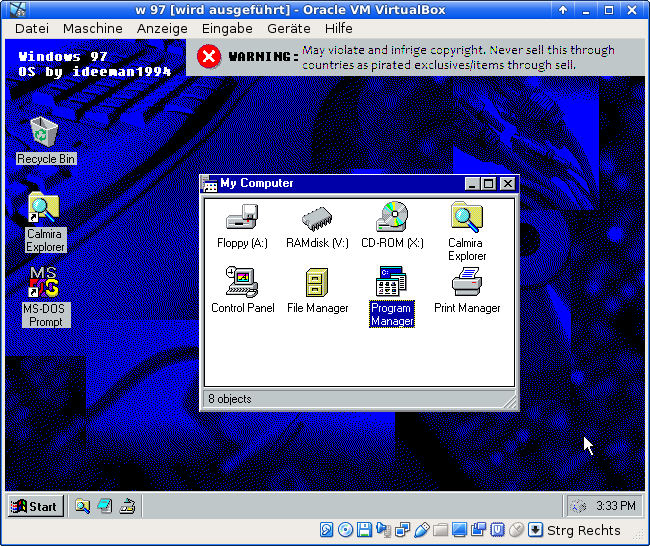Click the red X warning icon

(209, 56)
